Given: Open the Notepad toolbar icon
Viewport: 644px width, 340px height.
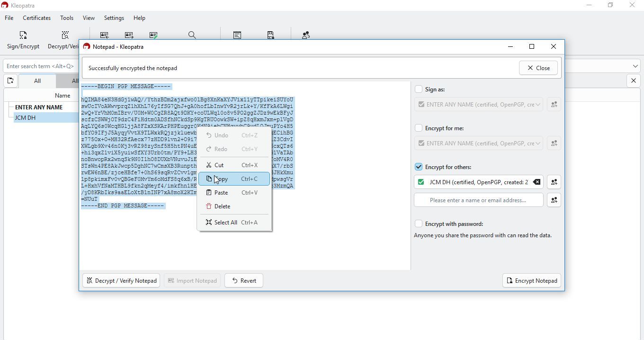Looking at the screenshot, I should 237,35.
